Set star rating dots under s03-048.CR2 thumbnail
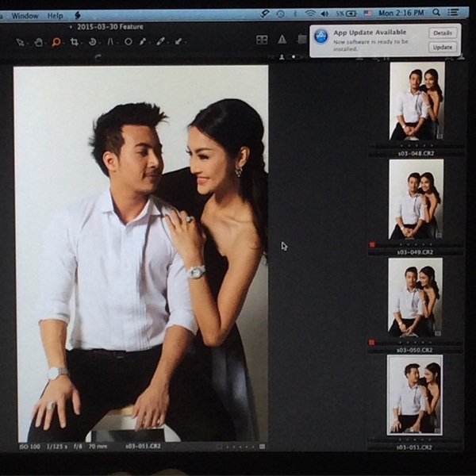This screenshot has width=476, height=476. click(x=416, y=146)
